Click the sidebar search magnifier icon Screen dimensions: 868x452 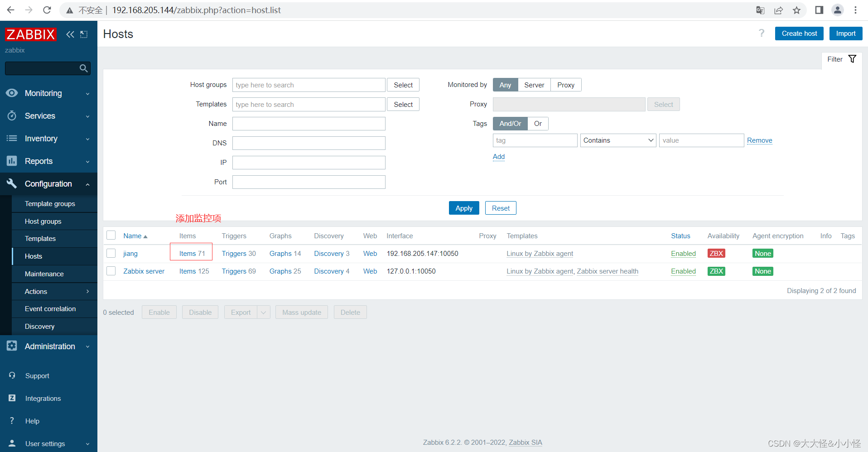[83, 68]
